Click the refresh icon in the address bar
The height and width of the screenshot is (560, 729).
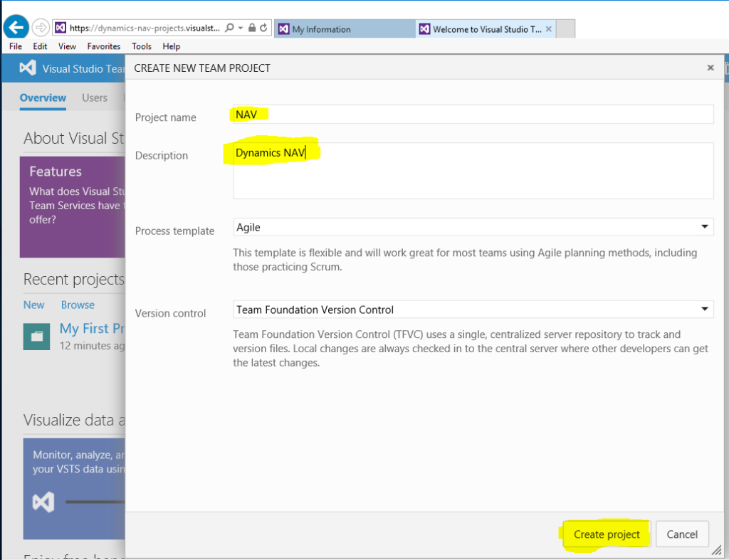[x=263, y=28]
